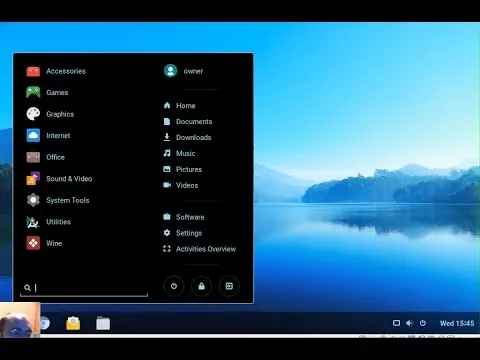This screenshot has width=480, height=360.
Task: Click the display tray icon
Action: click(x=396, y=323)
